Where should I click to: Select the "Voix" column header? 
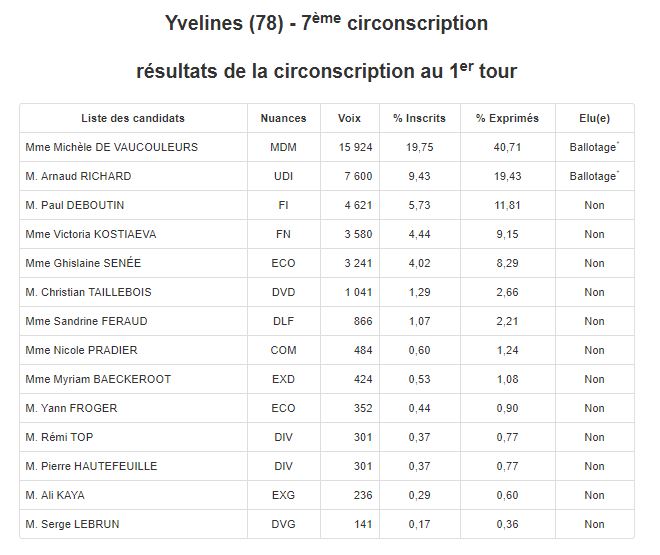[349, 118]
